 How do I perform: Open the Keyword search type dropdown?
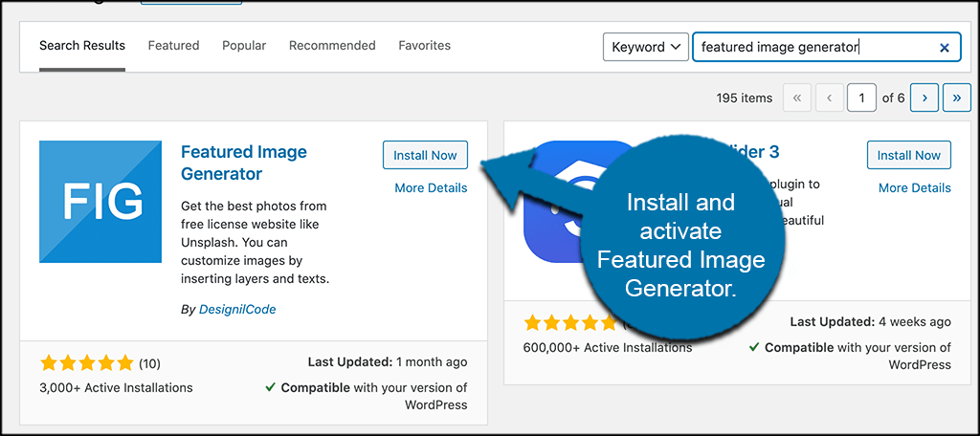tap(646, 47)
